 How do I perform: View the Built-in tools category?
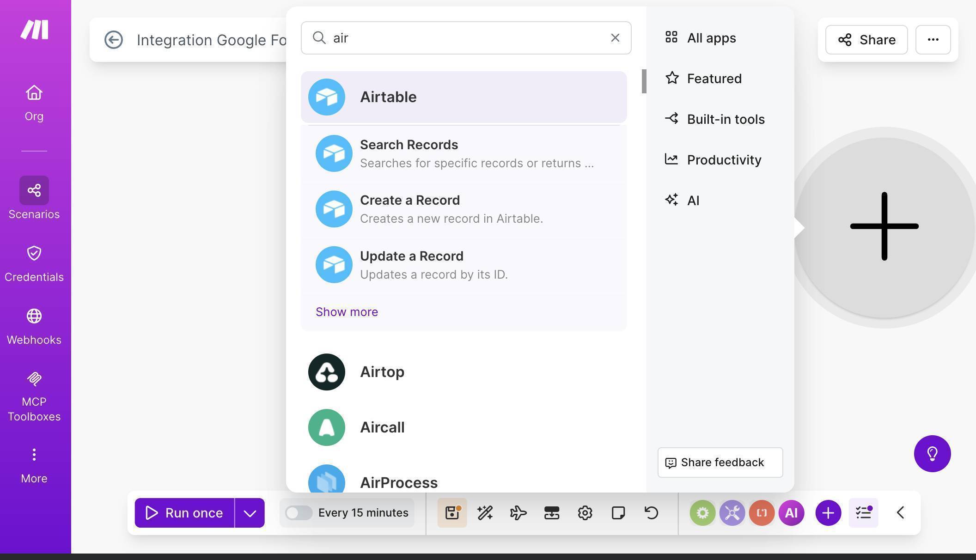click(725, 119)
